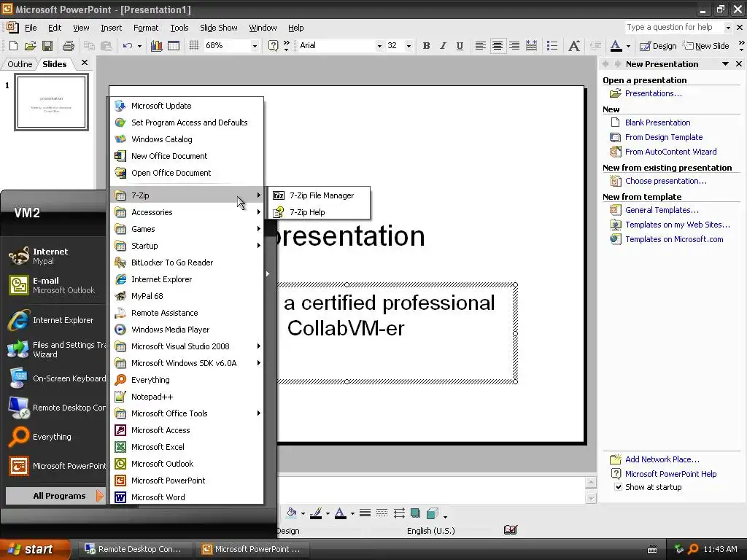The width and height of the screenshot is (747, 560).
Task: Click the Font Color A icon in toolbar
Action: pos(616,46)
